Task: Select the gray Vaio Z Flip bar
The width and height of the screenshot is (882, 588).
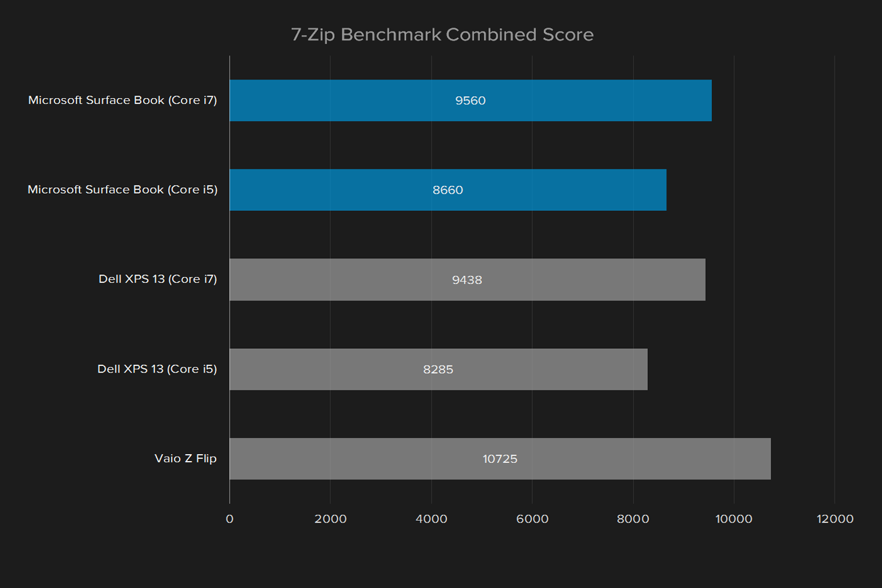Action: pyautogui.click(x=500, y=459)
